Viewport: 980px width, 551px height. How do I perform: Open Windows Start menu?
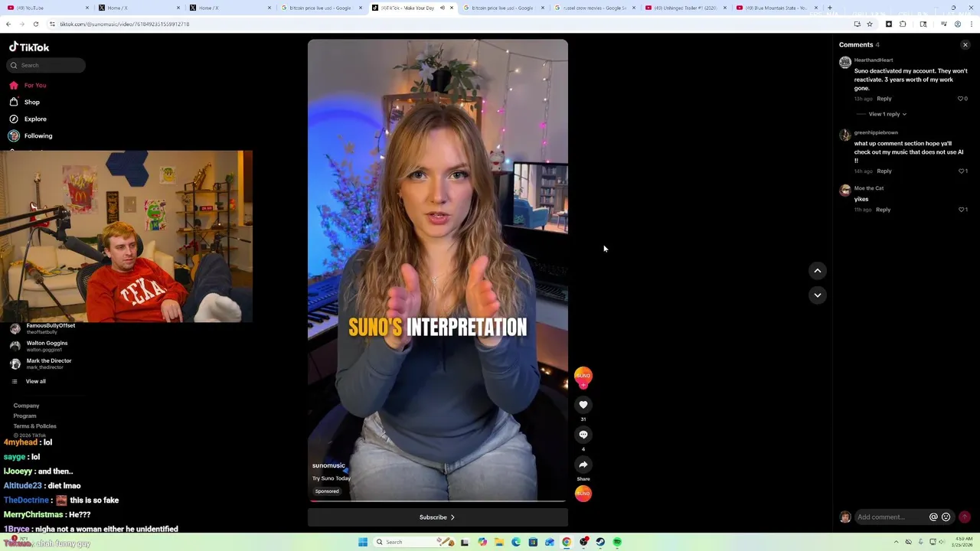(x=363, y=542)
